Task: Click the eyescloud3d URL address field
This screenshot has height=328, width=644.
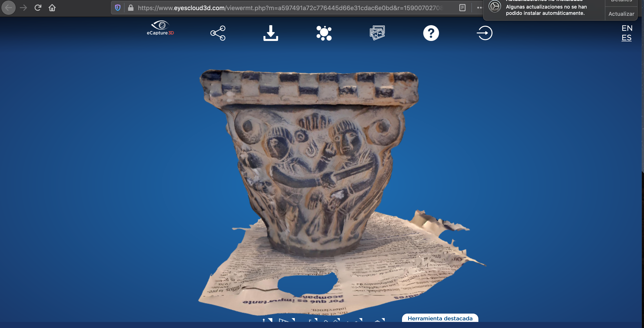Action: 290,8
